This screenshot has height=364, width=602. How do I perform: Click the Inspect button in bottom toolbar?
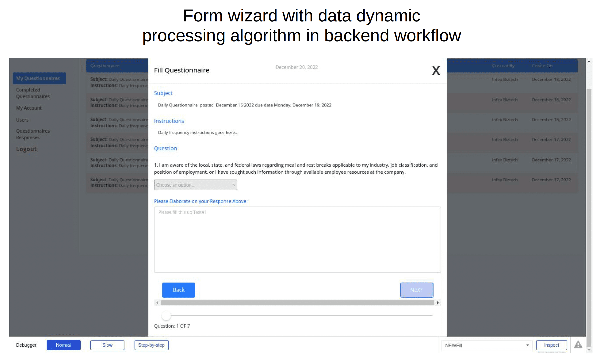551,345
